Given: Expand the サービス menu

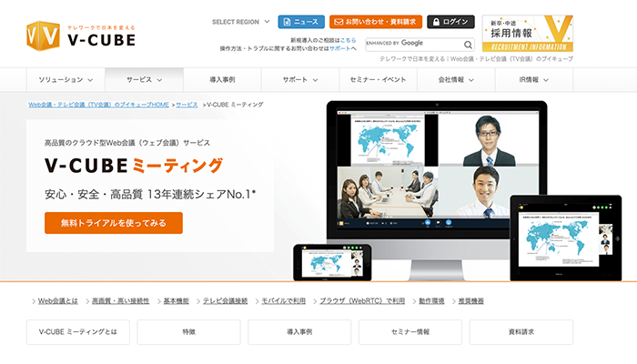Looking at the screenshot, I should (144, 80).
